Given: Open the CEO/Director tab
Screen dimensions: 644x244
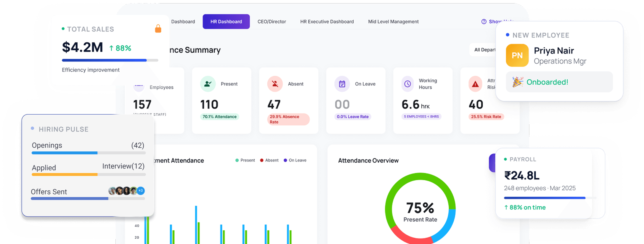Looking at the screenshot, I should tap(272, 22).
